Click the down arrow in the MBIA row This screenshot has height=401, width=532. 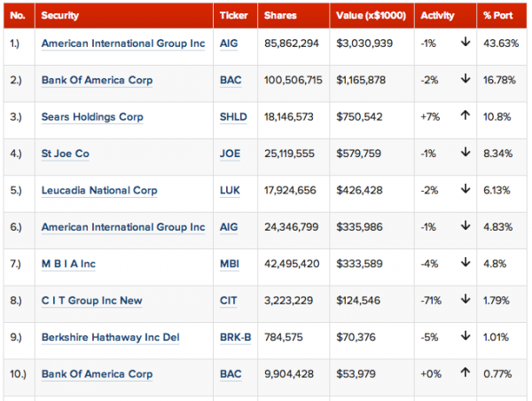click(465, 263)
